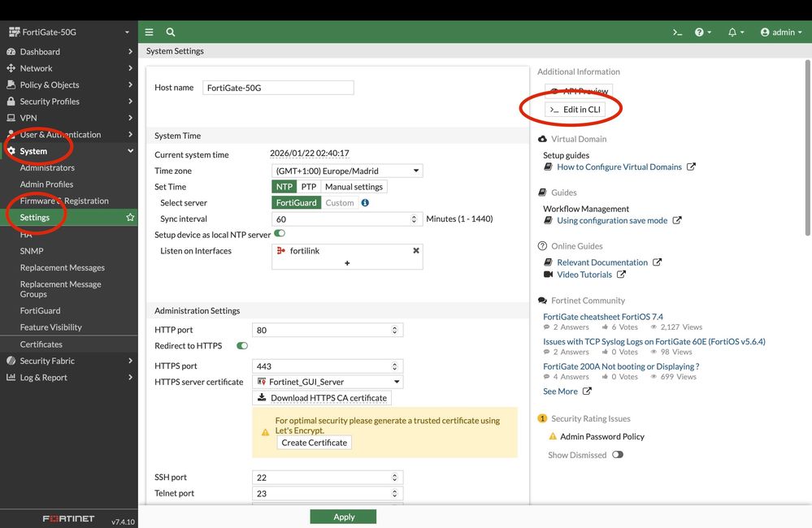
Task: Select PTP for Set Time
Action: point(309,187)
